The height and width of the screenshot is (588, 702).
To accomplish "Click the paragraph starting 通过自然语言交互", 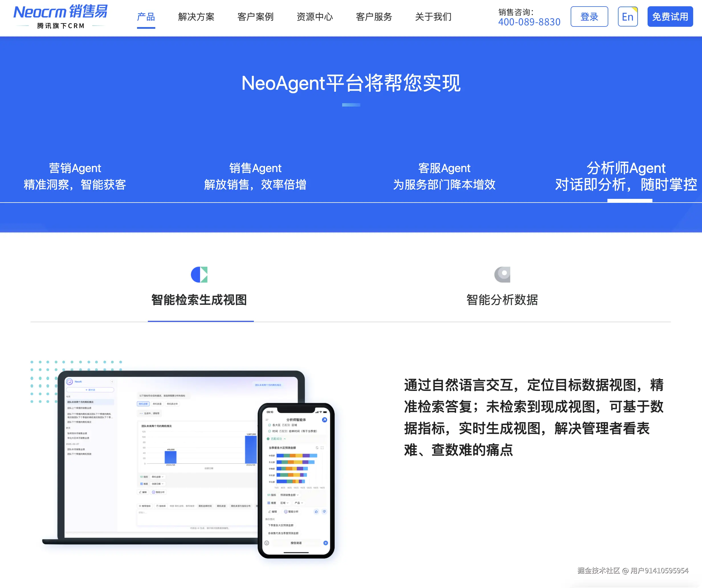I will click(x=534, y=417).
